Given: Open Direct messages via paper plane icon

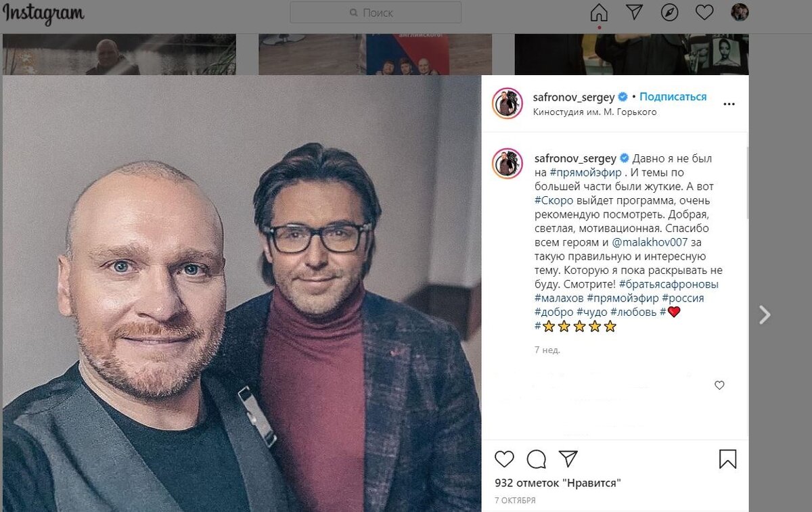Looking at the screenshot, I should tap(633, 12).
